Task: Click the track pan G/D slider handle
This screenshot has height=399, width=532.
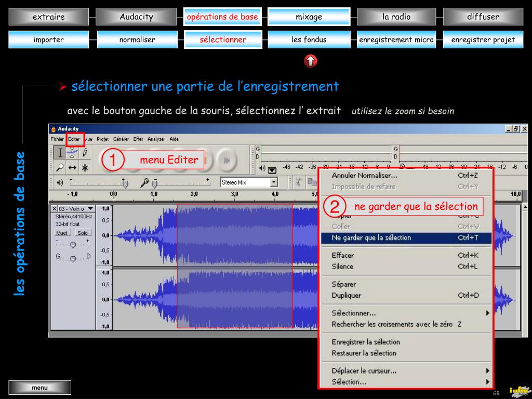Action: pyautogui.click(x=73, y=259)
